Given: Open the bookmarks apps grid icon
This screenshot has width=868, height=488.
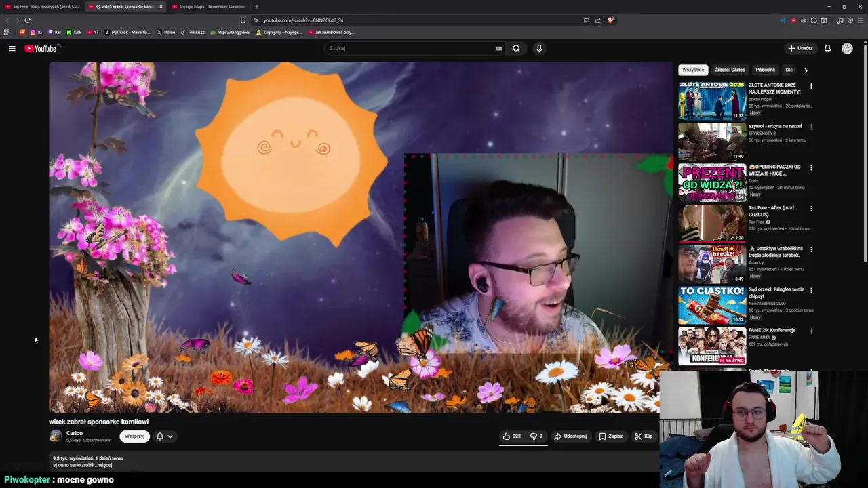Looking at the screenshot, I should (x=7, y=32).
